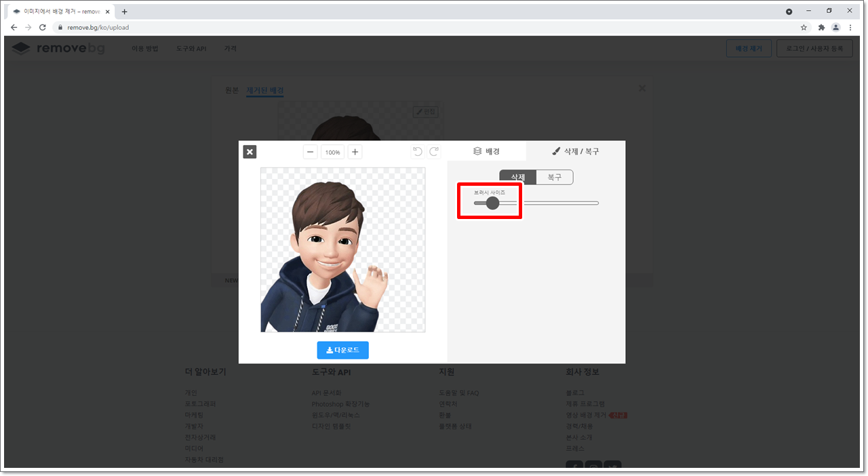Open the 환불 footer link
868x476 pixels.
[x=446, y=415]
